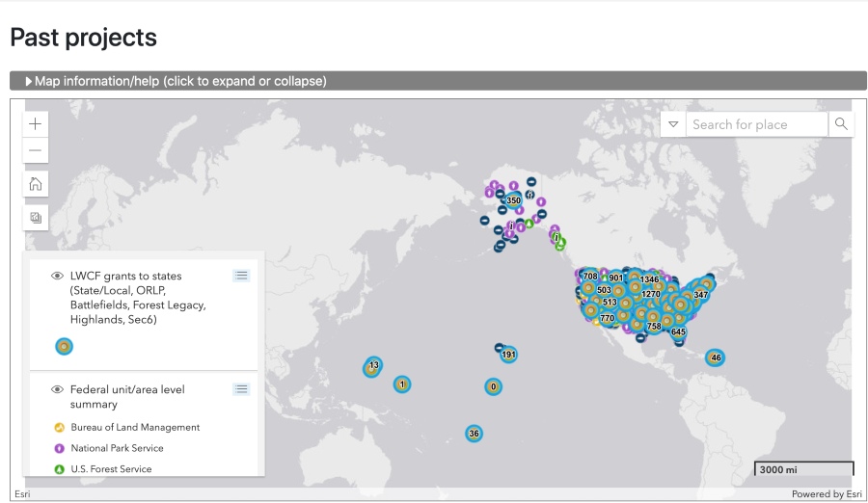
Task: Open the search source dropdown arrow
Action: [673, 124]
